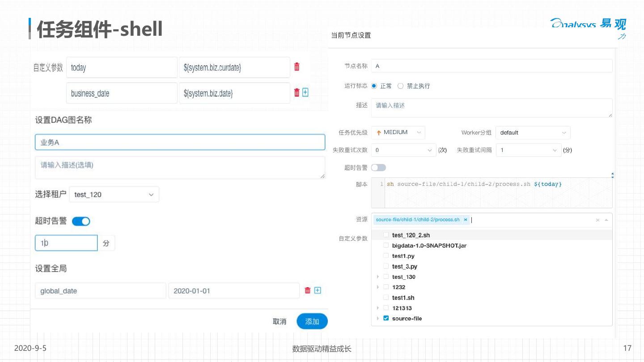The width and height of the screenshot is (644, 362).
Task: Delete the business_date parameter row
Action: (297, 93)
